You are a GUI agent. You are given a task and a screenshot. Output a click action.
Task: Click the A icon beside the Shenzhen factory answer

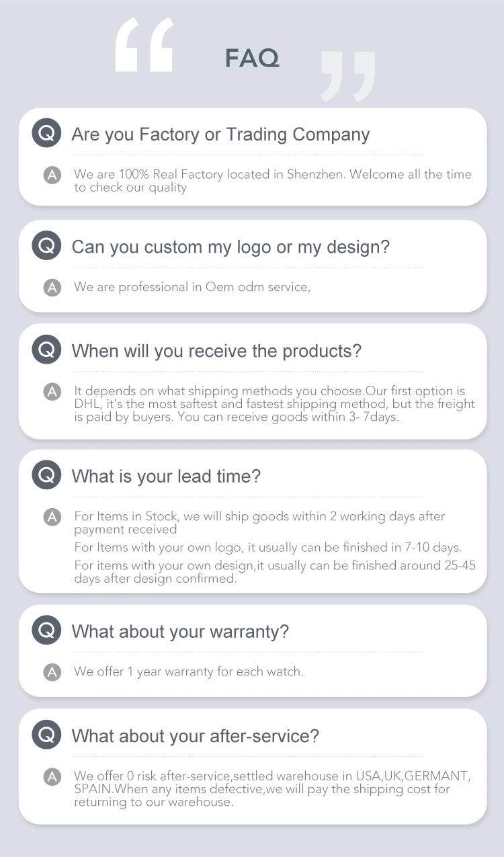coord(52,175)
